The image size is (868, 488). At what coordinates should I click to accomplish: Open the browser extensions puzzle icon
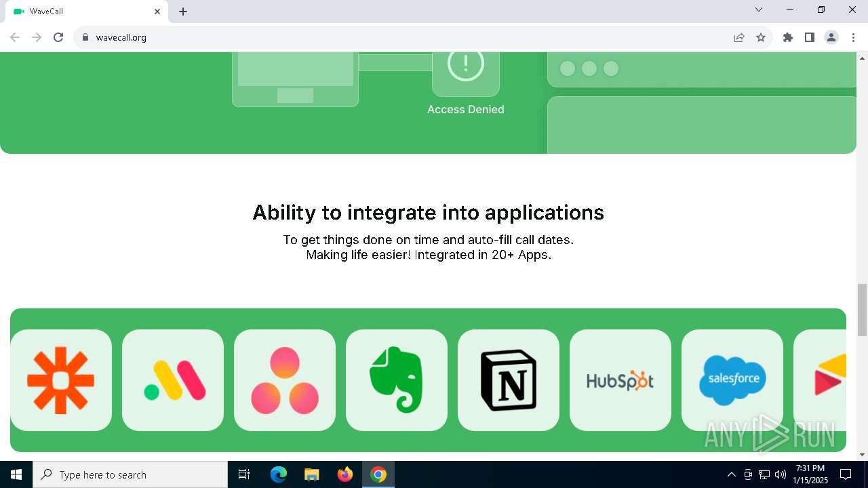tap(788, 37)
